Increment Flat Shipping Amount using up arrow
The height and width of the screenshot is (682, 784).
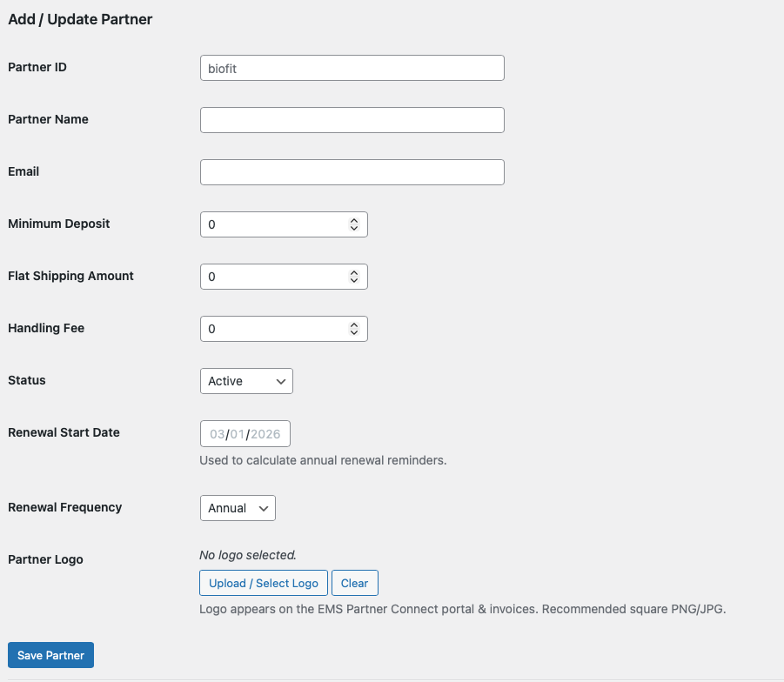click(354, 273)
